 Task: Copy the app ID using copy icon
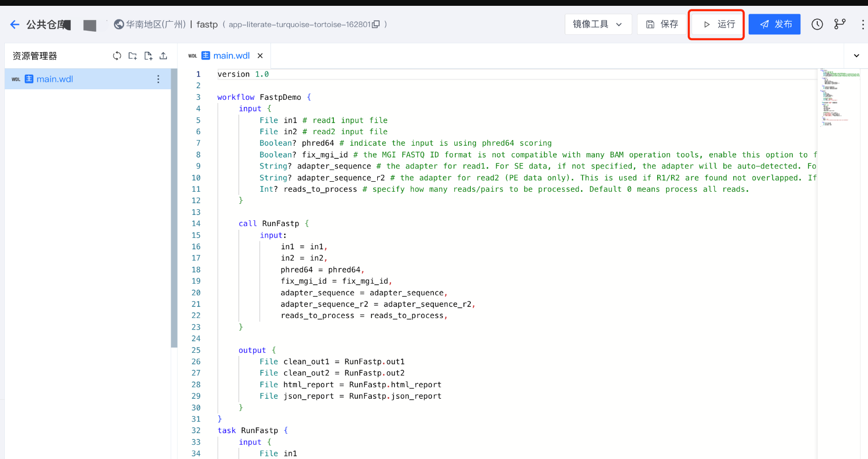pos(376,24)
